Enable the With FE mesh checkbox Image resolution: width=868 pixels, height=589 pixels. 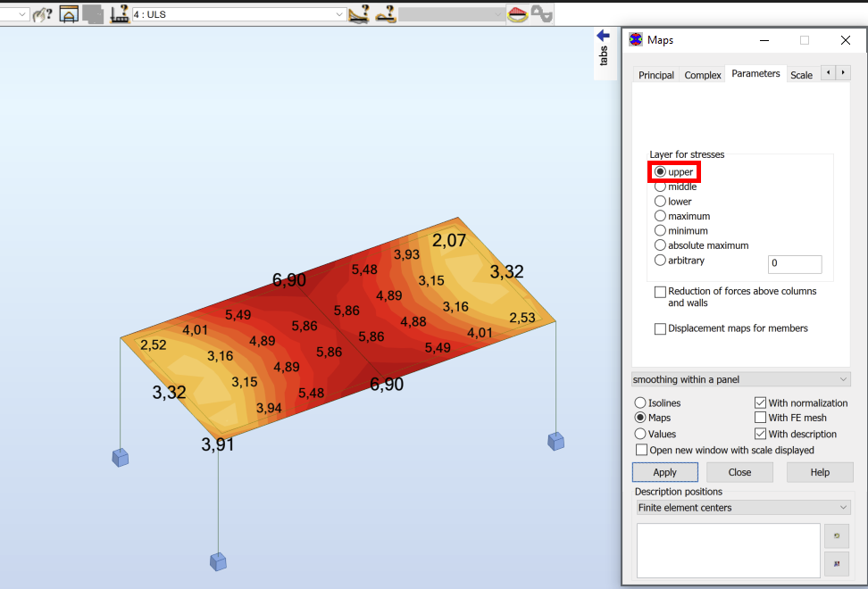point(761,417)
